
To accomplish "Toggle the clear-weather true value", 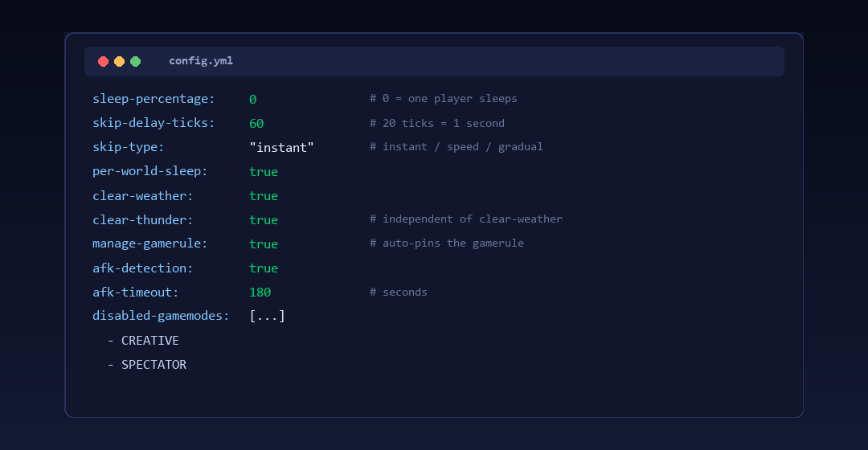I will click(x=264, y=196).
